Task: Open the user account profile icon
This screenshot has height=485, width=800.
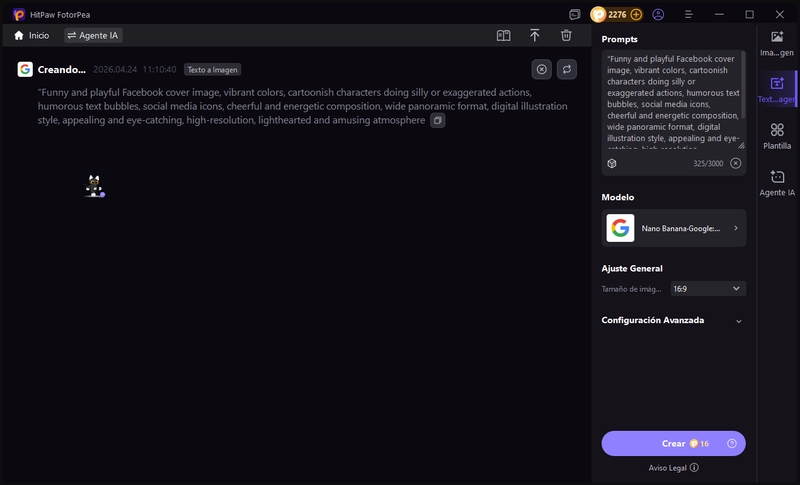Action: pyautogui.click(x=658, y=15)
